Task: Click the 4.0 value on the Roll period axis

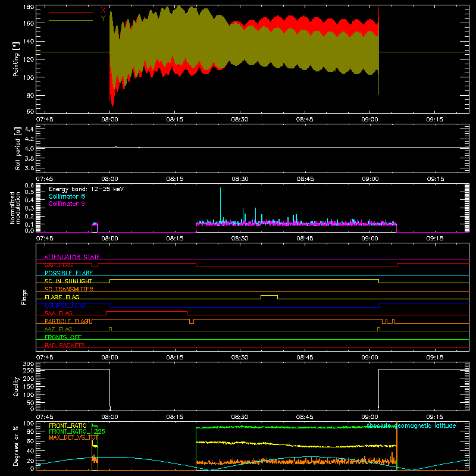Action: (x=29, y=149)
